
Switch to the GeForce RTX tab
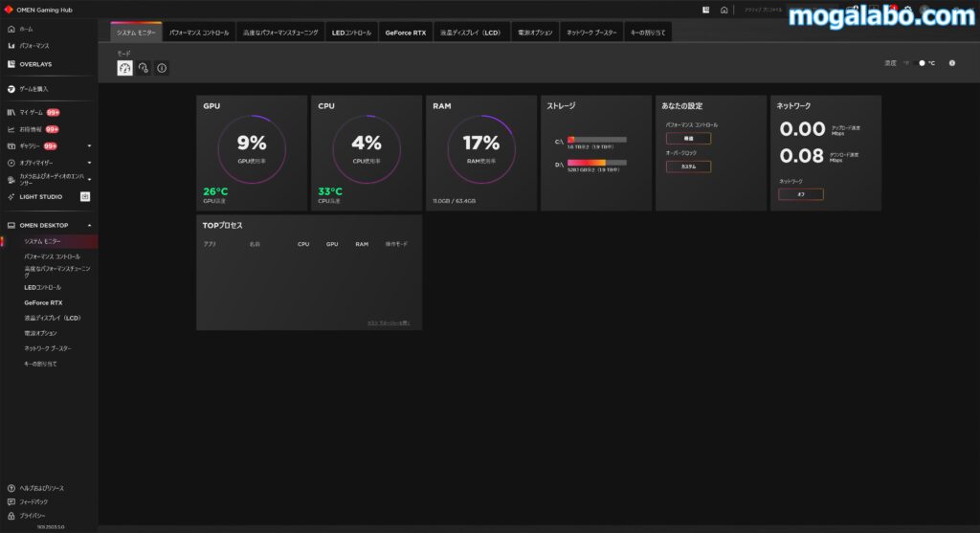pyautogui.click(x=406, y=33)
